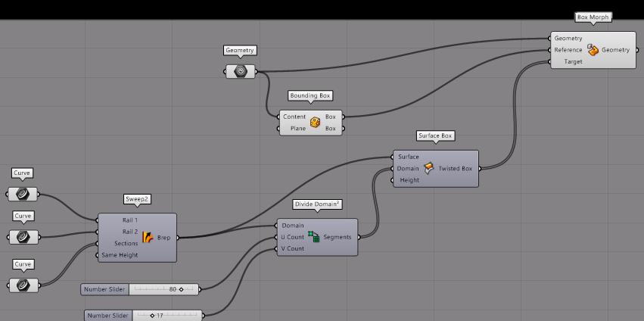Image resolution: width=644 pixels, height=321 pixels.
Task: Click the Curve label above the middle curve parameter
Action: pyautogui.click(x=23, y=216)
